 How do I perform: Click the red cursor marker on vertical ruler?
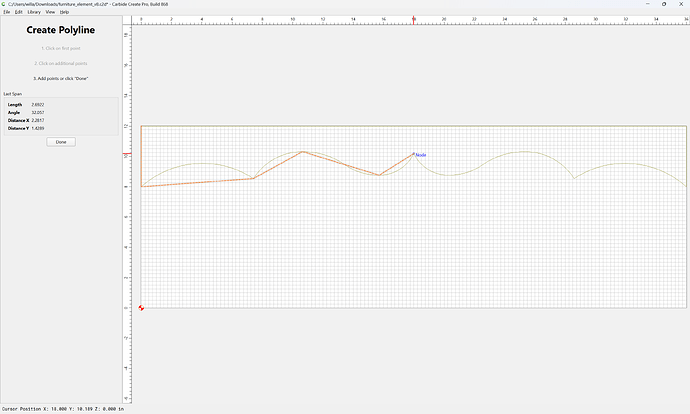coord(127,154)
